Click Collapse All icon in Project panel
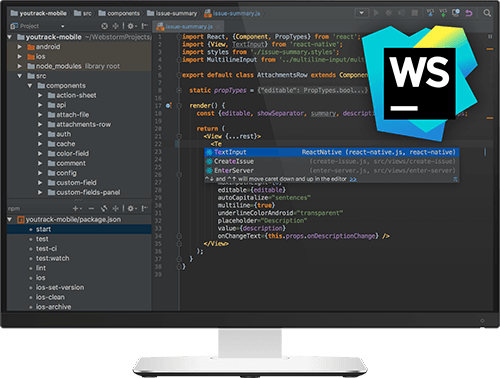 pyautogui.click(x=115, y=26)
